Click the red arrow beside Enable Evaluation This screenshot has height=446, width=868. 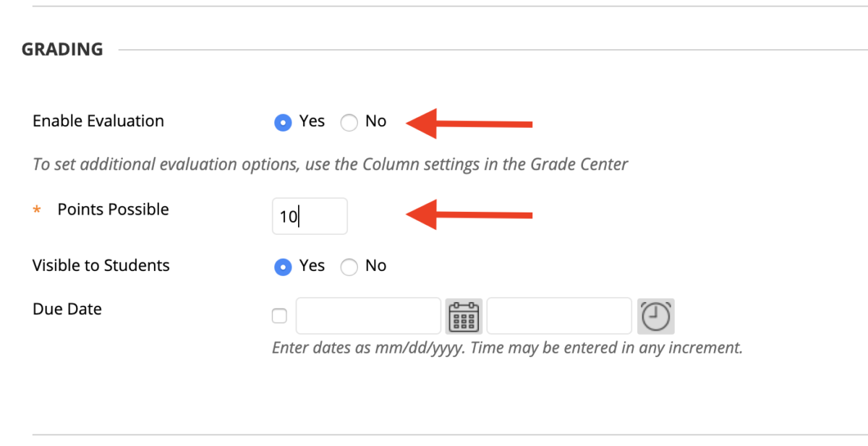tap(470, 123)
